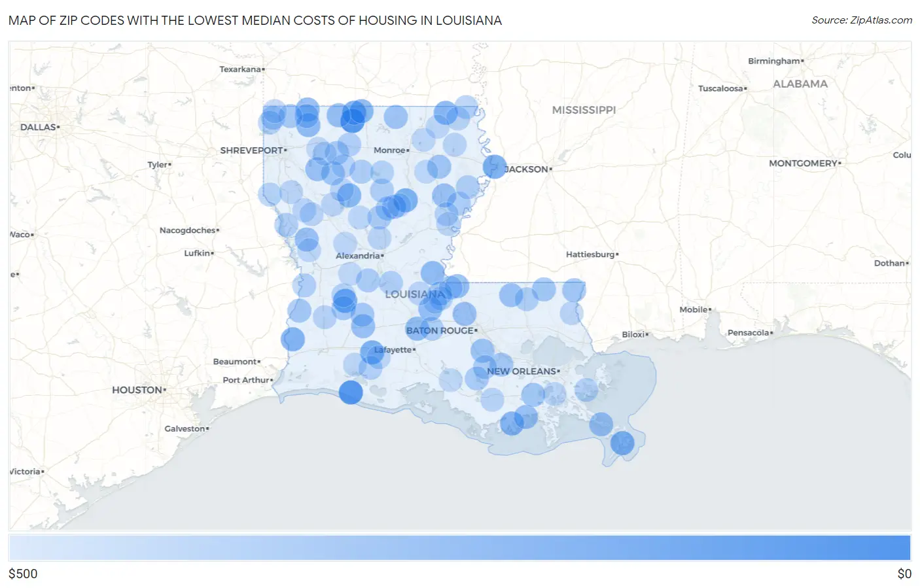Click the MONTGOMERY city label

pos(804,164)
